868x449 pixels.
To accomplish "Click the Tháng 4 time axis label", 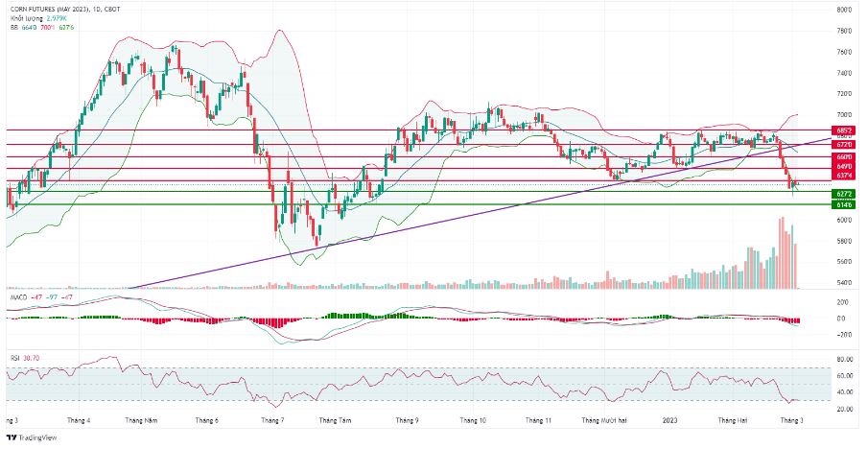I will 79,421.
